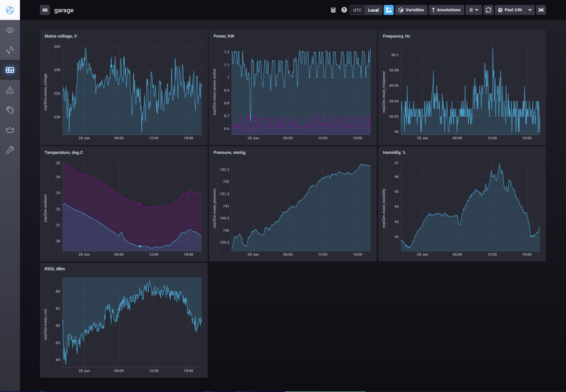
Task: Click the peak of the Humidity graph
Action: coord(499,164)
